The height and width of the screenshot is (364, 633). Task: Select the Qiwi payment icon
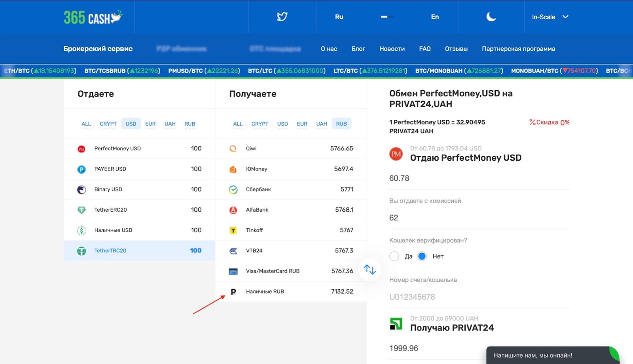click(x=233, y=148)
